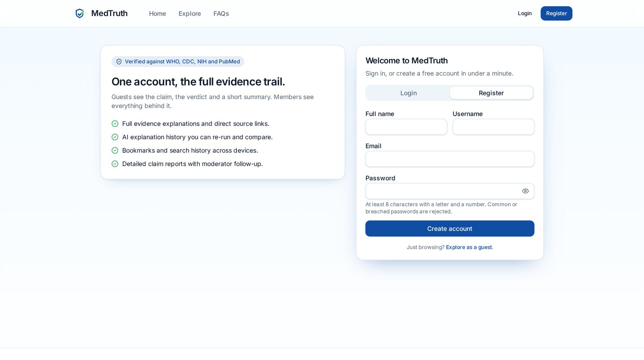Click the text 'Detailed claim reports with moderator follow-up.'
This screenshot has width=644, height=360.
pyautogui.click(x=192, y=164)
